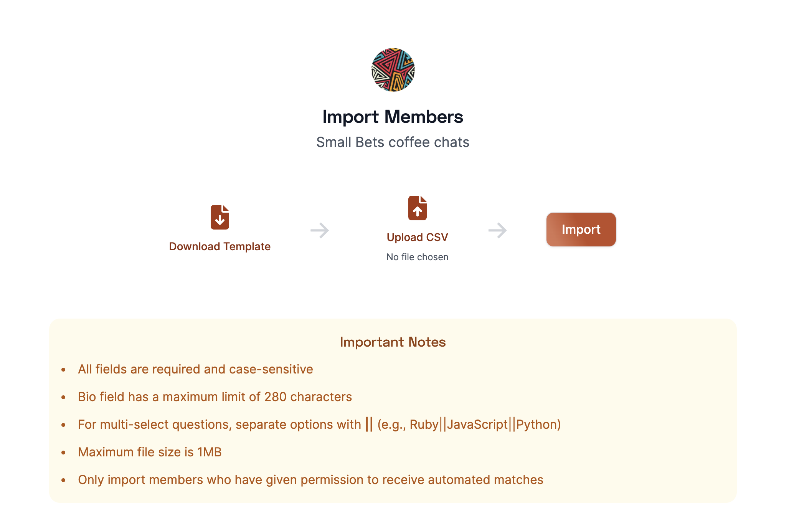Click the bold || separator symbol
Image resolution: width=789 pixels, height=532 pixels.
[369, 425]
